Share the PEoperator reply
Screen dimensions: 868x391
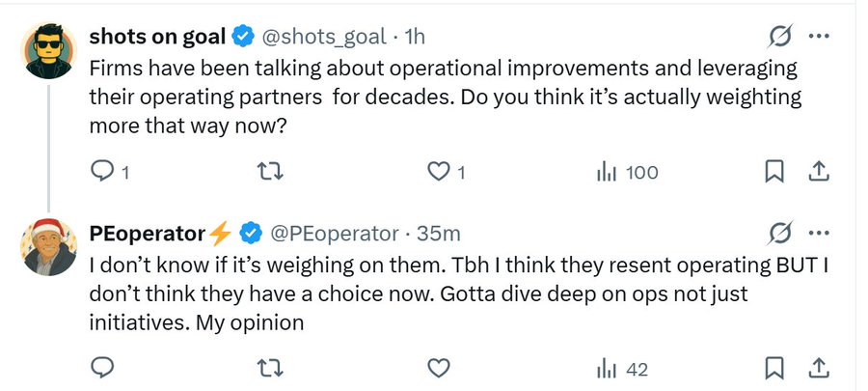coord(818,368)
